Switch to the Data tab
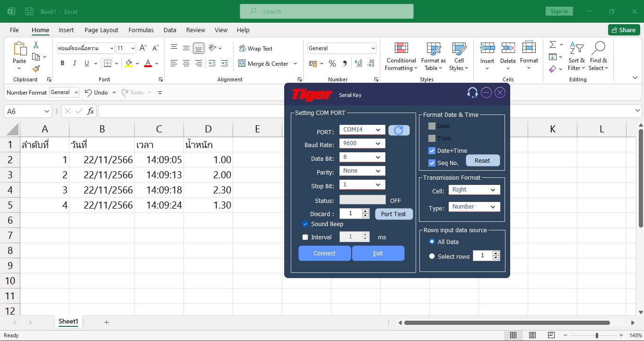This screenshot has width=644, height=341. tap(170, 30)
